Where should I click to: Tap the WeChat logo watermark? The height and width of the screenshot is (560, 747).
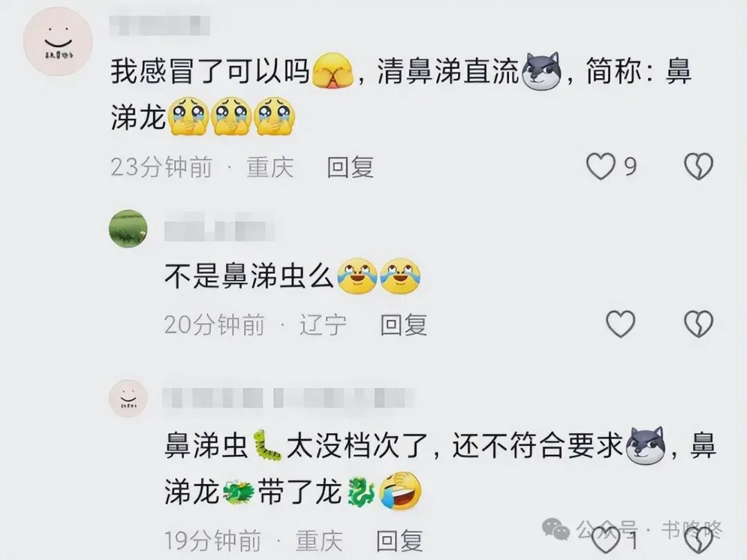(555, 529)
